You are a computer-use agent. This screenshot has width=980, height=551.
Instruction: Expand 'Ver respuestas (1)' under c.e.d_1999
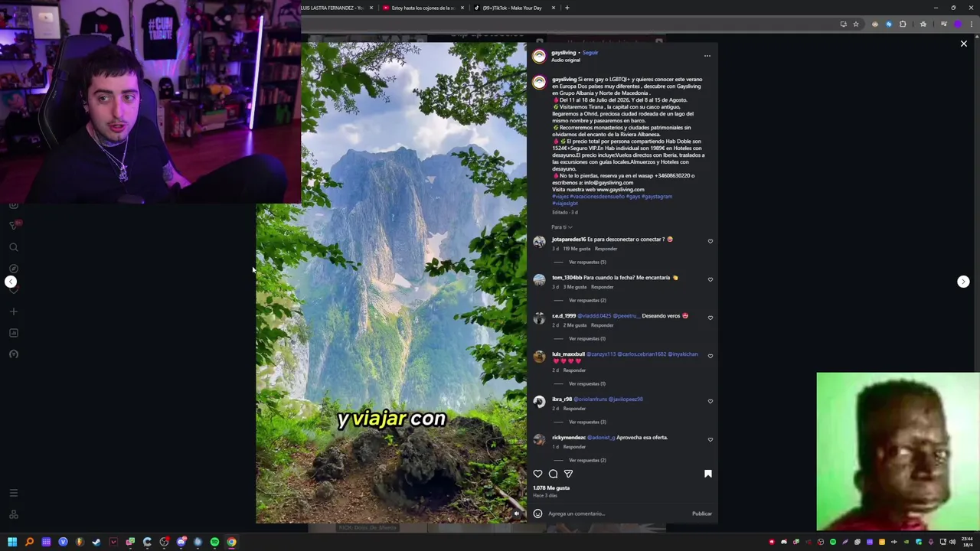pos(587,338)
